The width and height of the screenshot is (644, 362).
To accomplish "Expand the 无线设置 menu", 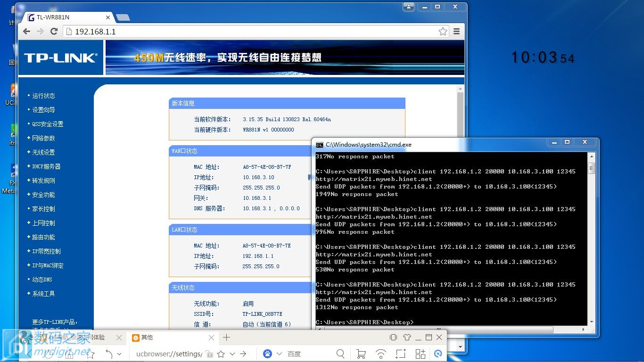I will pos(43,152).
